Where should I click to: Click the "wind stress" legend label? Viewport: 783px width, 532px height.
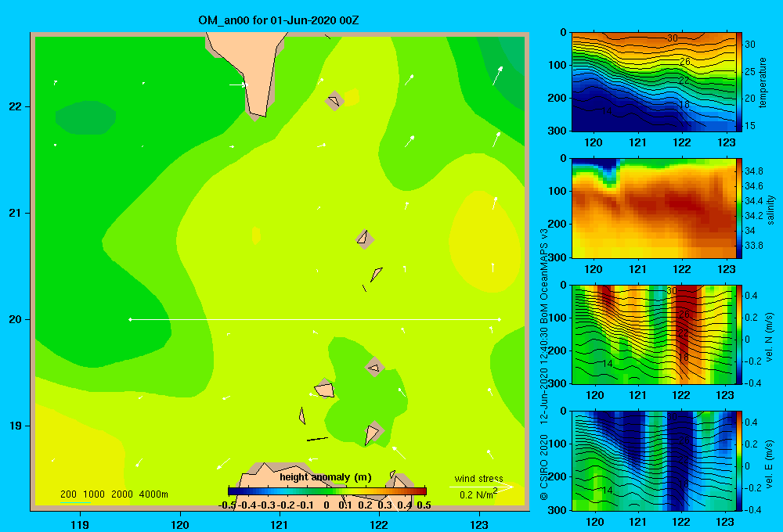[x=478, y=478]
